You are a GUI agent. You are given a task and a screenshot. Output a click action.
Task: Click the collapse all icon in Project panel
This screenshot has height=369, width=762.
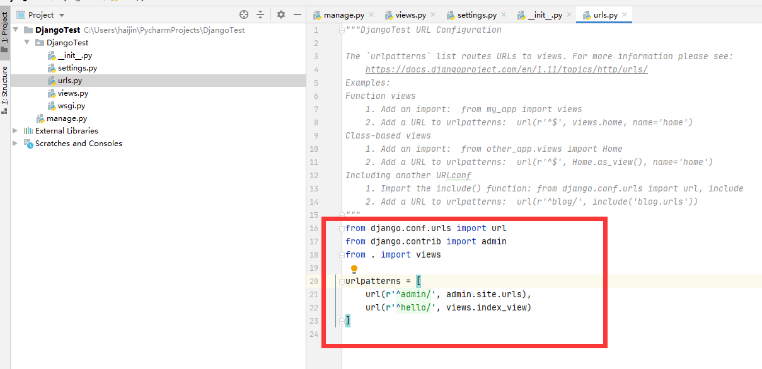(260, 15)
